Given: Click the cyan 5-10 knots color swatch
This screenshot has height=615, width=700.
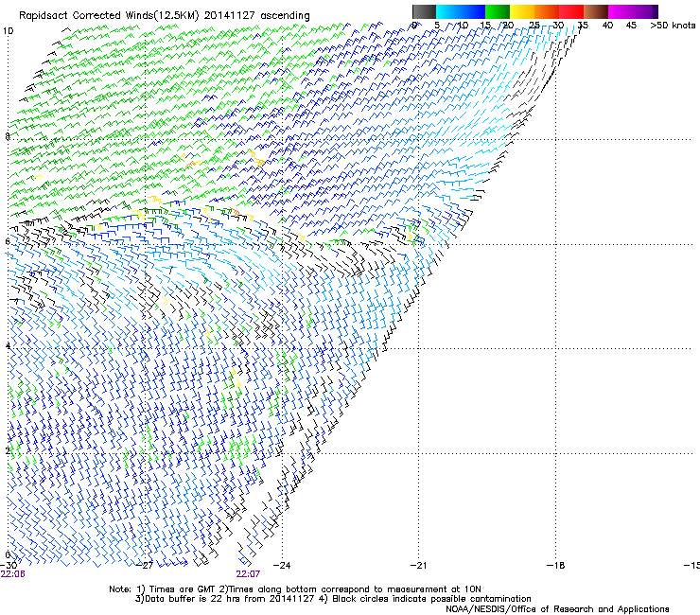Looking at the screenshot, I should click(x=448, y=11).
